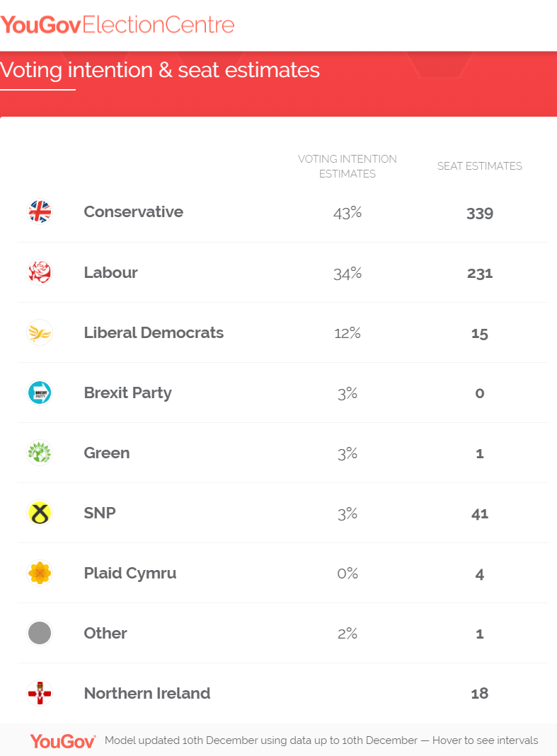Click the grey Other party circle

tap(40, 633)
